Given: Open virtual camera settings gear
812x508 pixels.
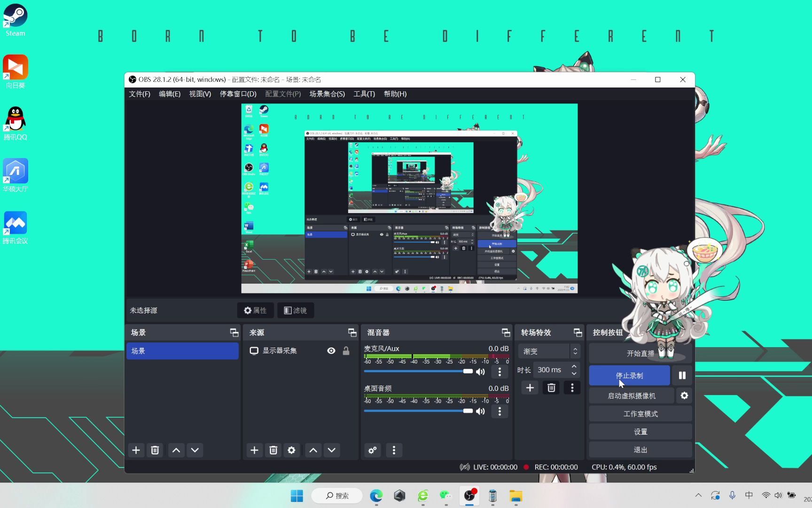Looking at the screenshot, I should pyautogui.click(x=684, y=396).
